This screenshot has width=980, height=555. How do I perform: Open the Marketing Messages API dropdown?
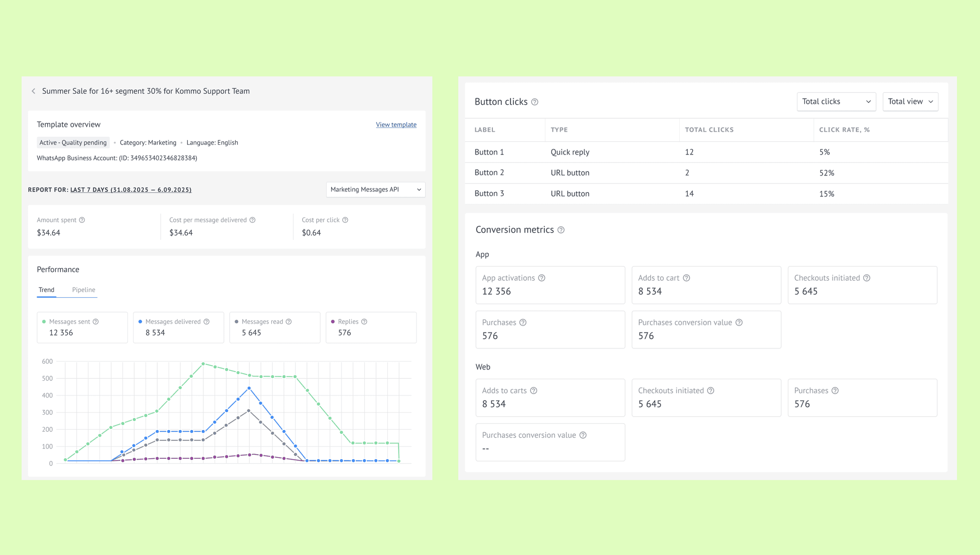(x=375, y=190)
